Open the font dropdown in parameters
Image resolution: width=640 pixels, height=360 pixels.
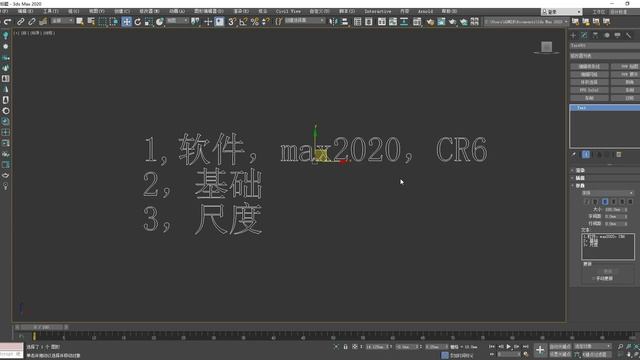[607, 193]
